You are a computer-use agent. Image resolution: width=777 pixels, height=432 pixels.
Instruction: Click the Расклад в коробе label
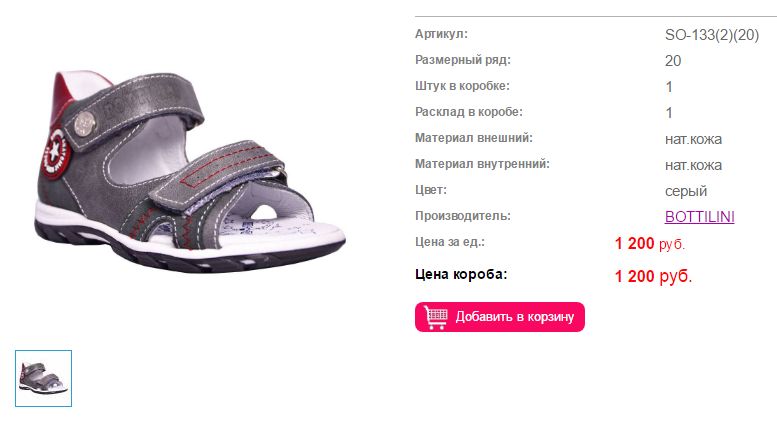pyautogui.click(x=469, y=112)
